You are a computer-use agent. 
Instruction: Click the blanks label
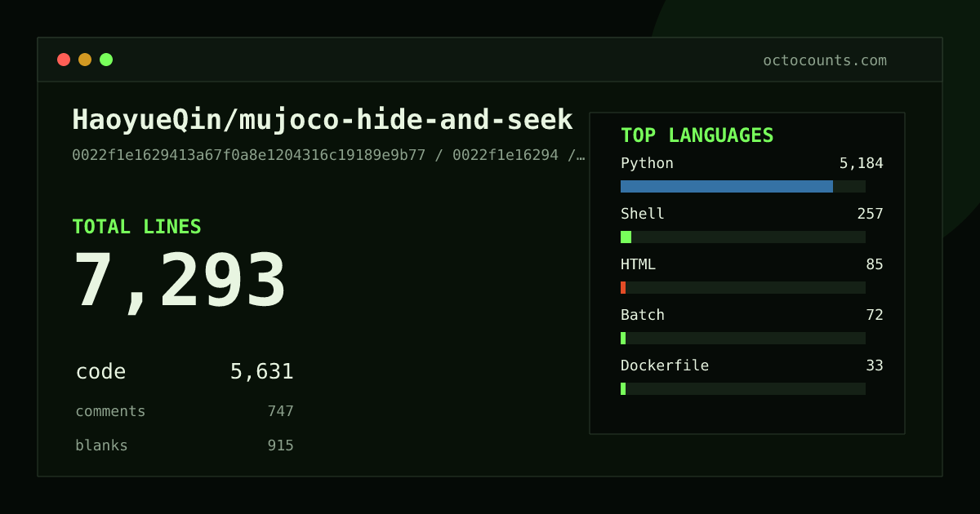click(x=101, y=445)
